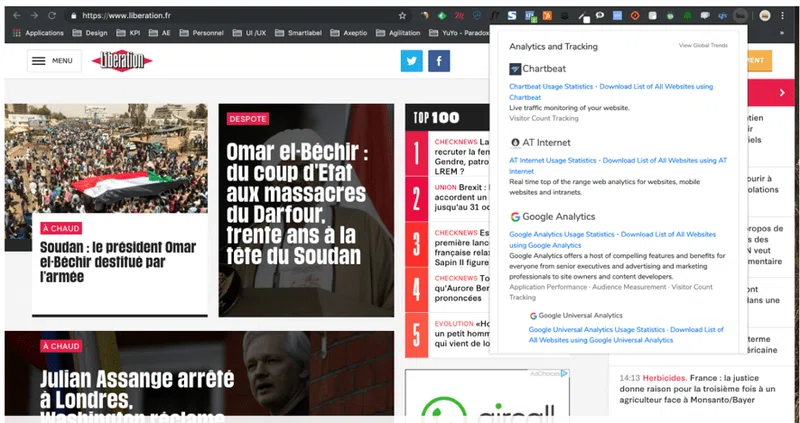Click the white speech-bubble extension icon

pyautogui.click(x=600, y=16)
